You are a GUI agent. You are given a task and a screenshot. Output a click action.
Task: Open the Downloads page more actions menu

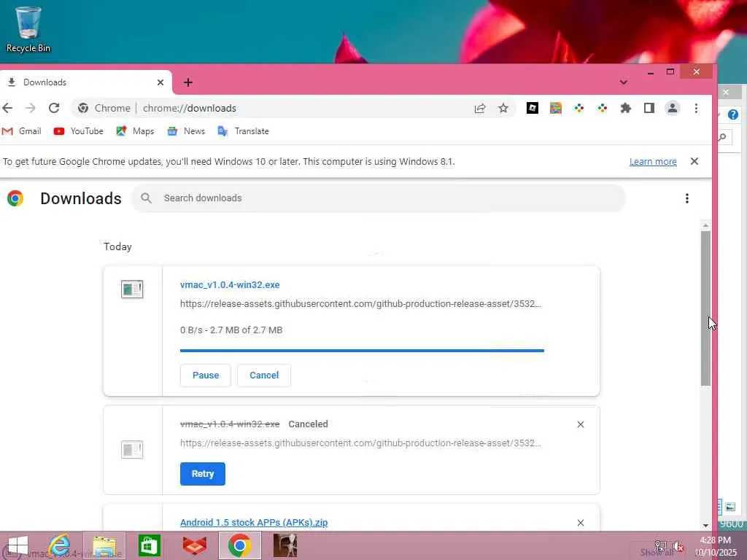[686, 198]
